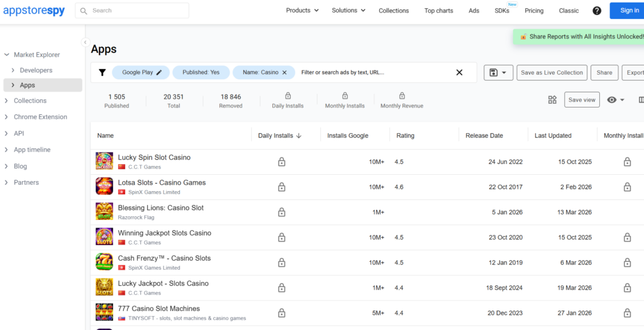Open developer SpinX Games Limited under Cash Frenzy
Viewport: 644px width, 330px height.
[154, 268]
